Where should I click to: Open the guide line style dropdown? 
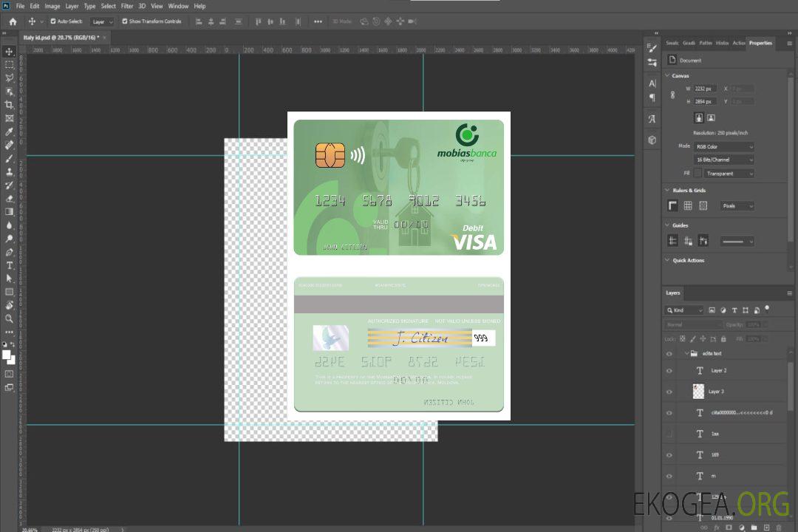737,242
